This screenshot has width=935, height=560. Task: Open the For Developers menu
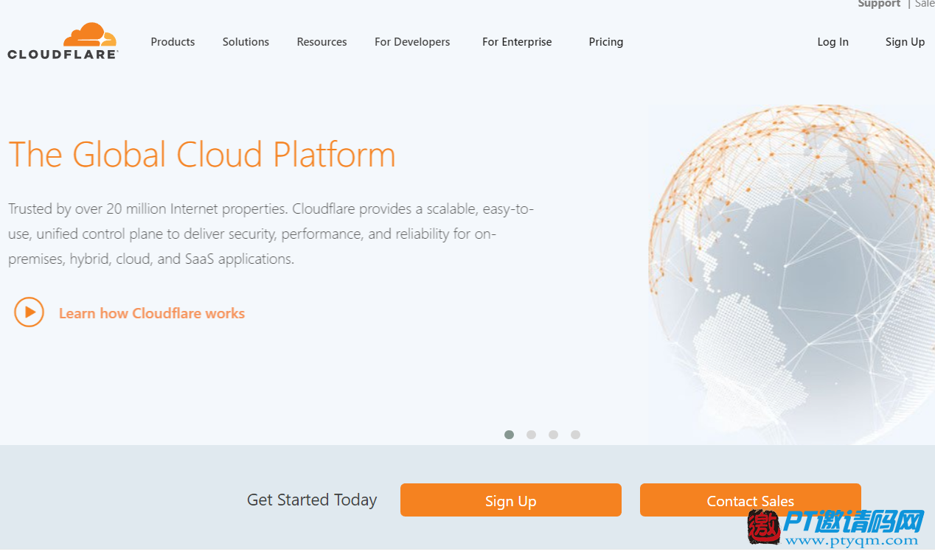click(412, 42)
